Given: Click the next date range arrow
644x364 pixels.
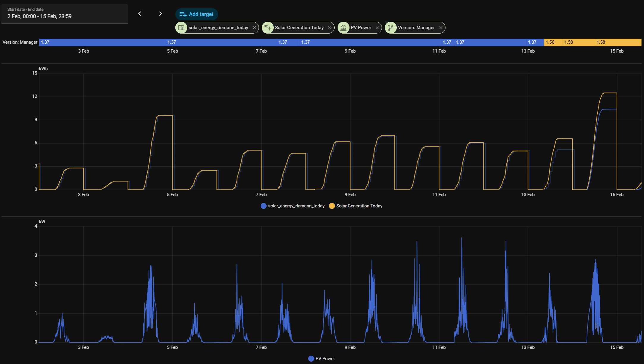Looking at the screenshot, I should tap(160, 14).
